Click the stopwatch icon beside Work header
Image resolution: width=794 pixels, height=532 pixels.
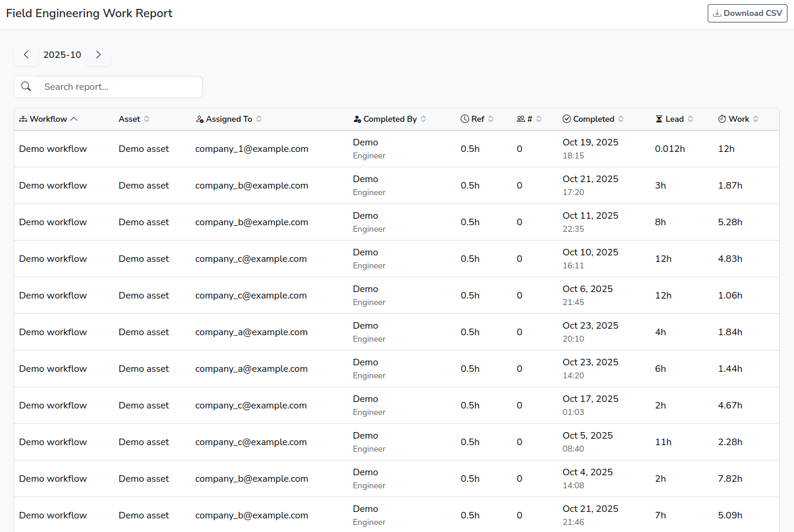[x=722, y=119]
